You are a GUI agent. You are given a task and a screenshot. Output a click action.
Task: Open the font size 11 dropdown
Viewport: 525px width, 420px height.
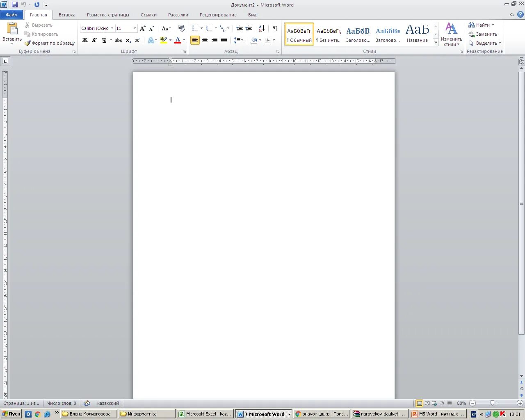click(135, 28)
